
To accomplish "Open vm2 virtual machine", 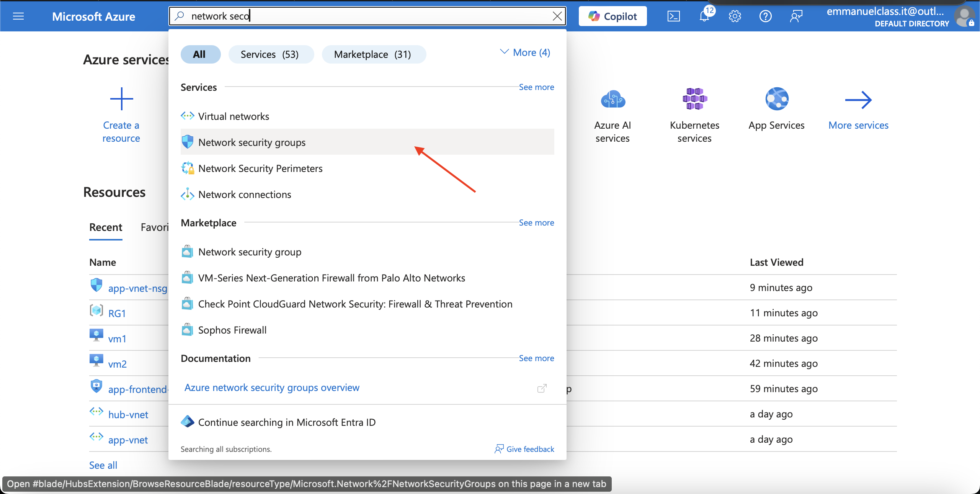I will point(117,364).
